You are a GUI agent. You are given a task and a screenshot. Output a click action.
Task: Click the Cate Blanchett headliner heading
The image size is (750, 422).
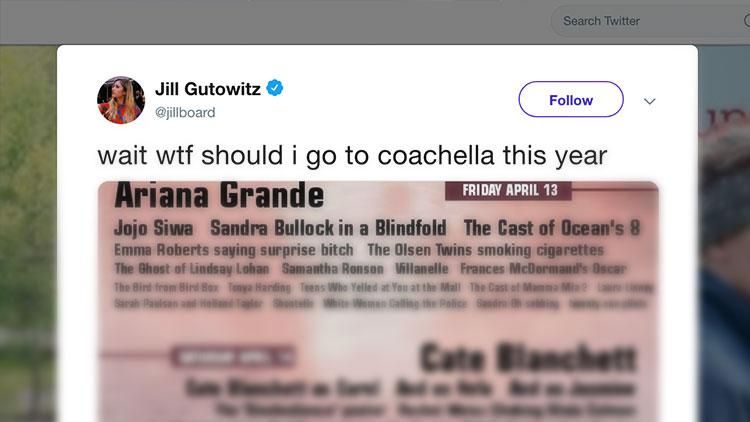(527, 357)
